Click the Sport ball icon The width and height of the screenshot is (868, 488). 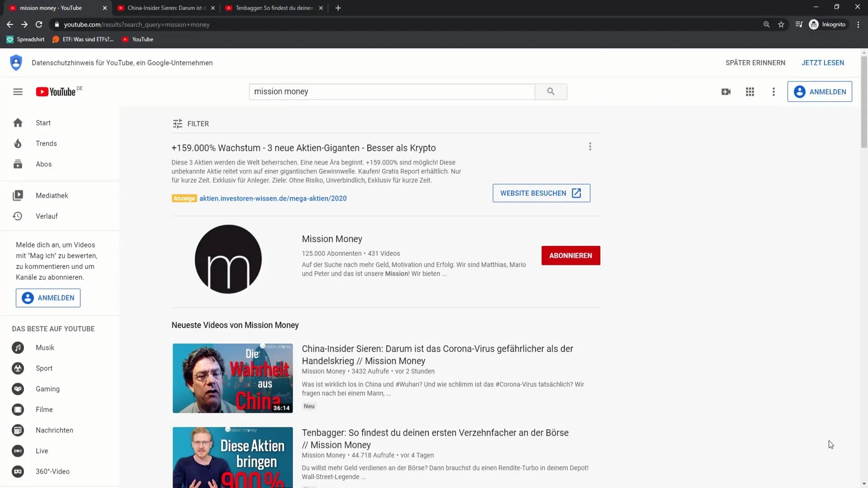(18, 368)
